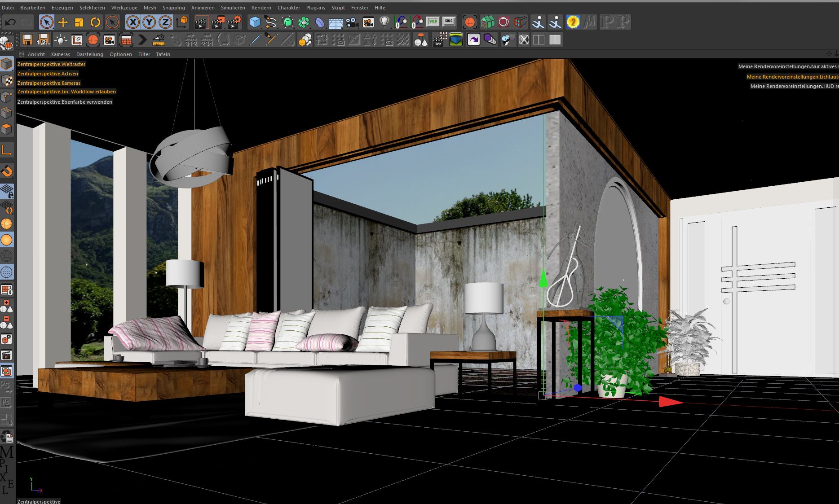Toggle the Z axis lock
This screenshot has width=839, height=504.
(165, 22)
